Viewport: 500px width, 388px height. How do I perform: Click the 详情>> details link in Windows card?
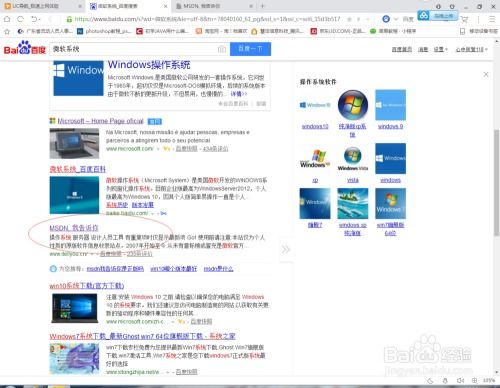pos(239,94)
